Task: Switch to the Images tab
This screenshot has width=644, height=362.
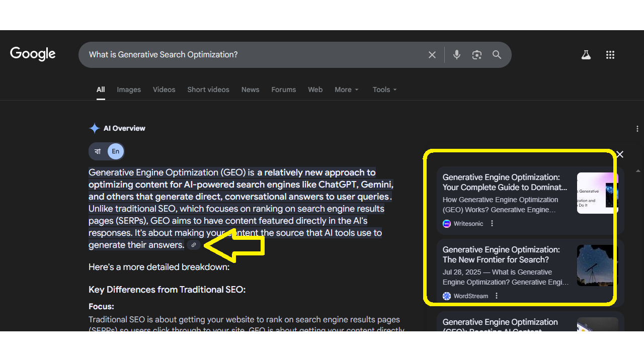Action: [x=129, y=89]
